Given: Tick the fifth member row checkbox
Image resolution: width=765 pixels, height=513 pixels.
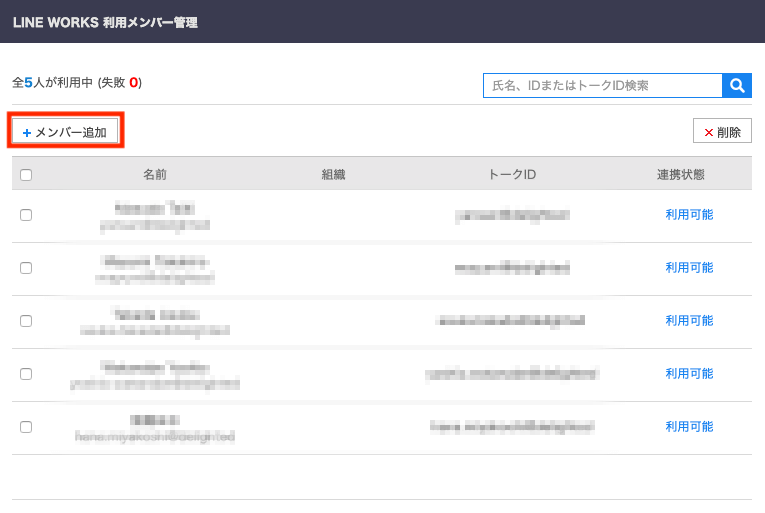Looking at the screenshot, I should pyautogui.click(x=26, y=427).
